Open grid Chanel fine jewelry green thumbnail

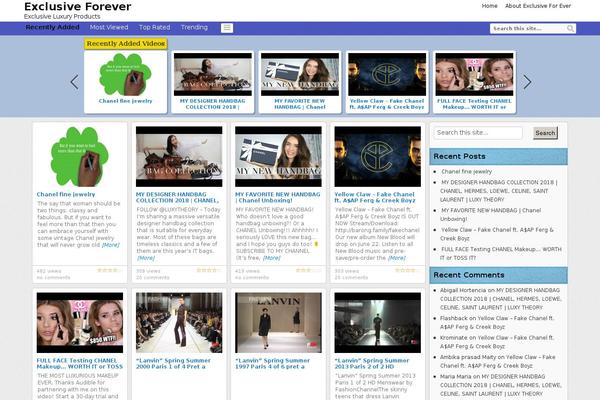[80, 157]
